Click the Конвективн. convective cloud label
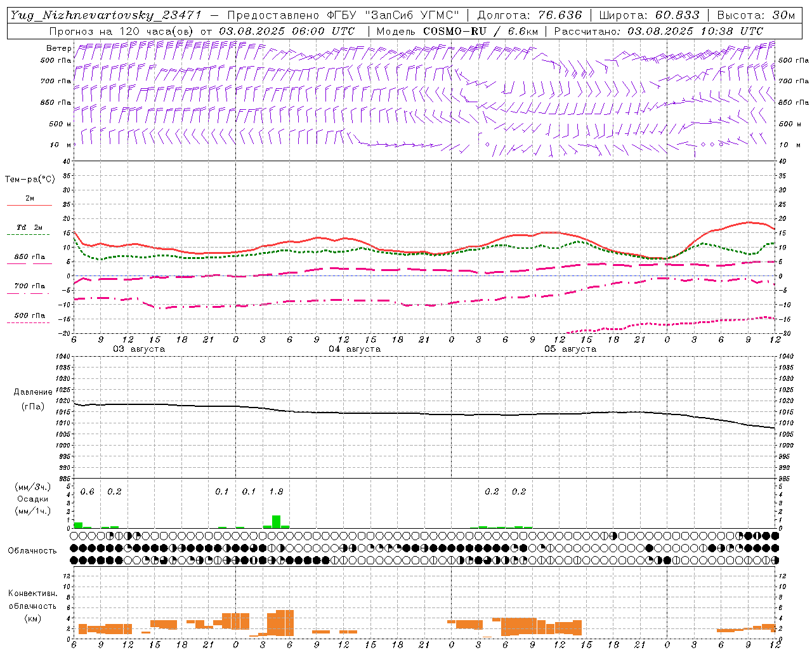The height and width of the screenshot is (650, 812). [32, 594]
